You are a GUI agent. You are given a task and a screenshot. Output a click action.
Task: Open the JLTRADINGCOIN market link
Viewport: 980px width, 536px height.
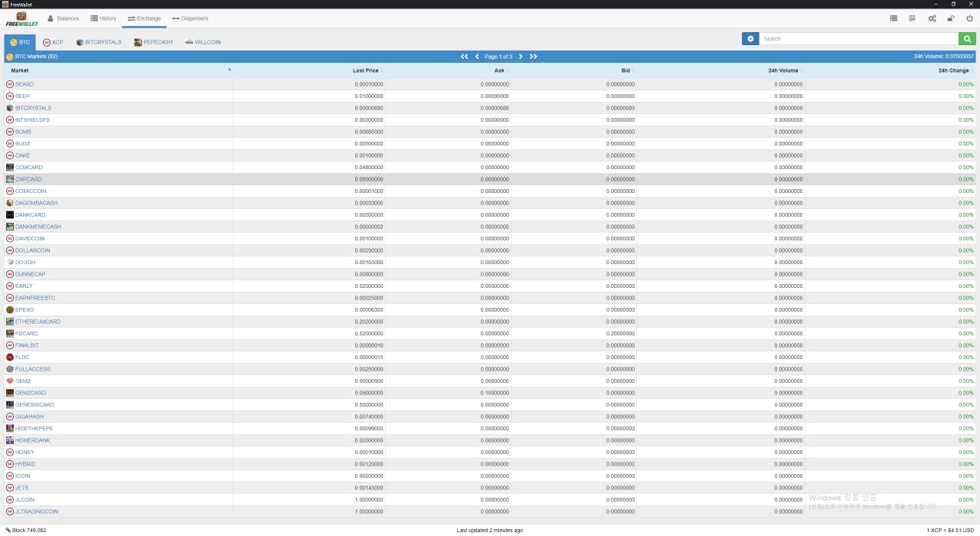37,511
